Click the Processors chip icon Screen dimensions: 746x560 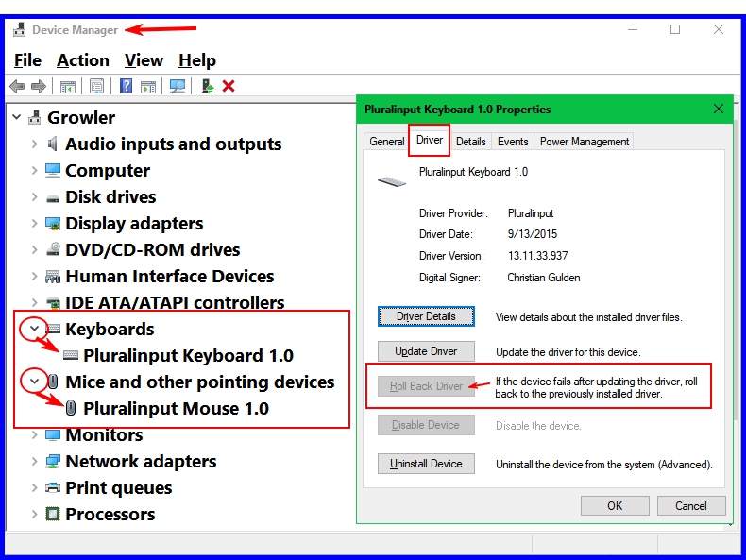pyautogui.click(x=52, y=514)
